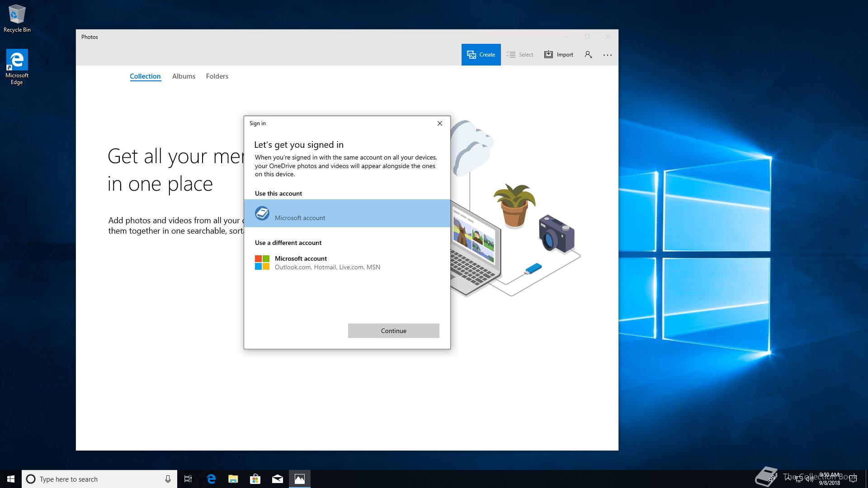Click the network icon in system tray

799,479
